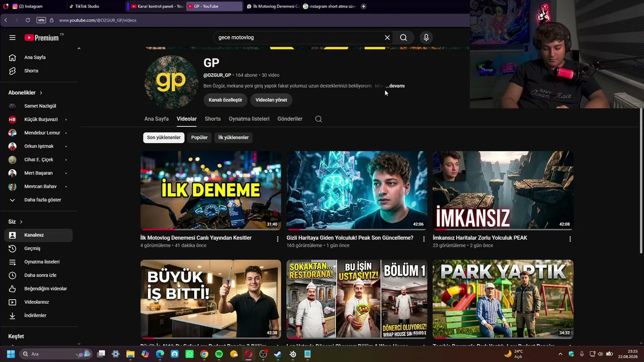Screen dimensions: 644x362
Task: Click the GP channel avatar
Action: (171, 82)
